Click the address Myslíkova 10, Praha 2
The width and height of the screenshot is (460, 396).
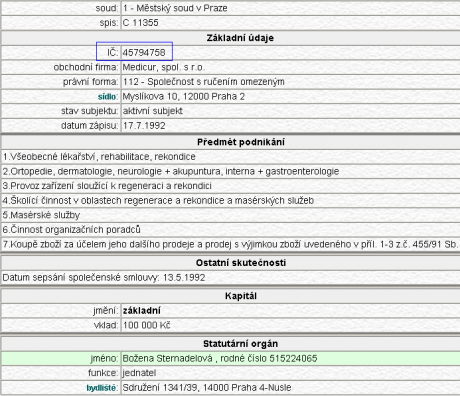tap(184, 97)
